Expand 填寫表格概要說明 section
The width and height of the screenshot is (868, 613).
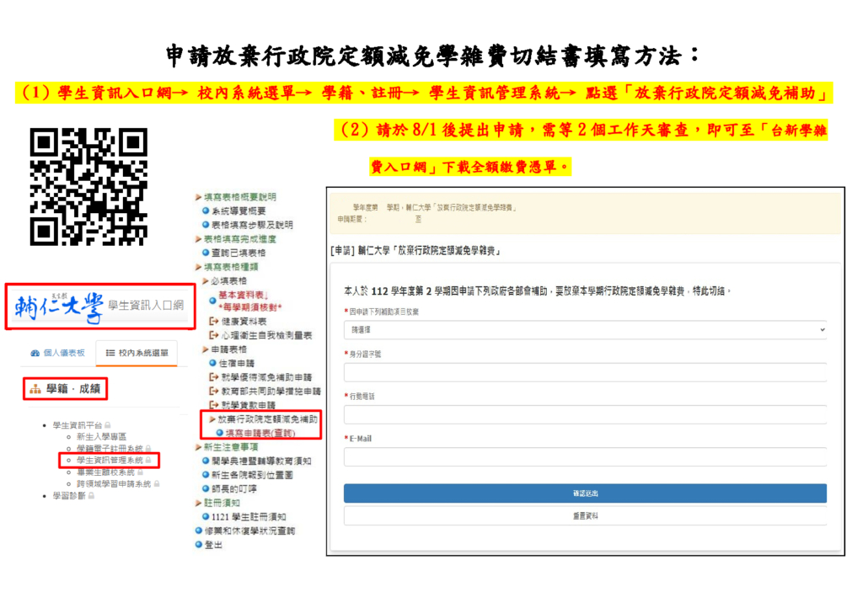click(x=234, y=197)
